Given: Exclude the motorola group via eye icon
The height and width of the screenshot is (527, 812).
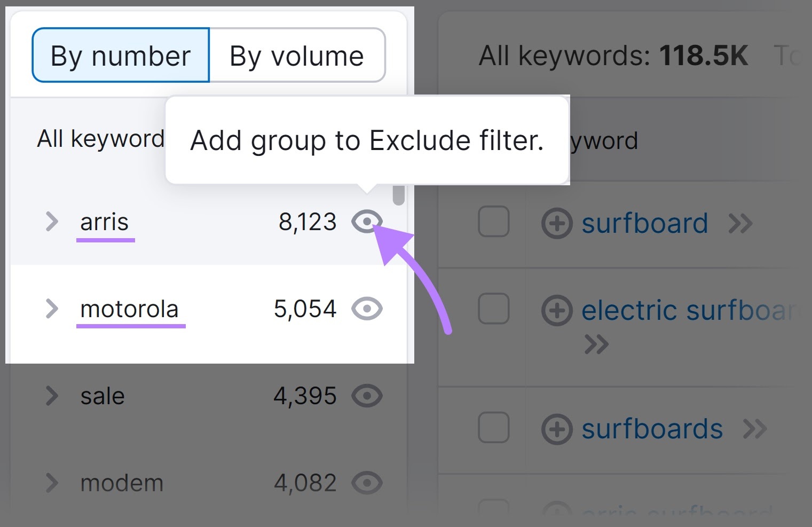Looking at the screenshot, I should tap(367, 309).
